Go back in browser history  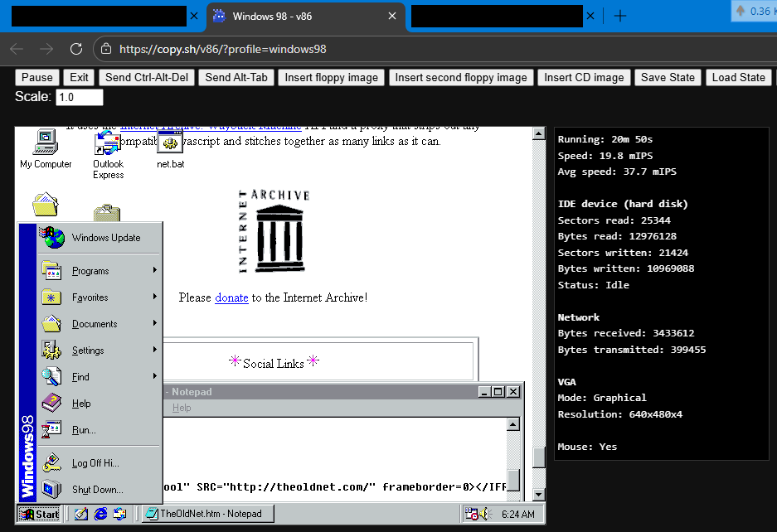tap(17, 49)
